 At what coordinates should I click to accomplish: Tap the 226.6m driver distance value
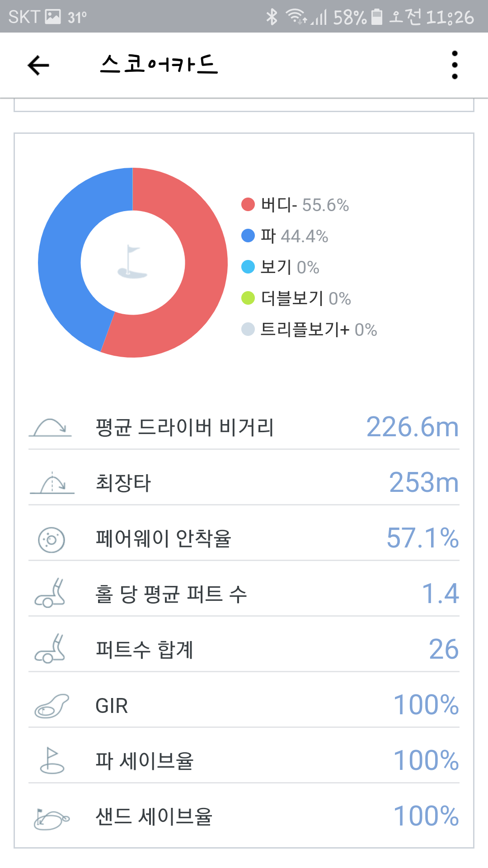click(412, 427)
